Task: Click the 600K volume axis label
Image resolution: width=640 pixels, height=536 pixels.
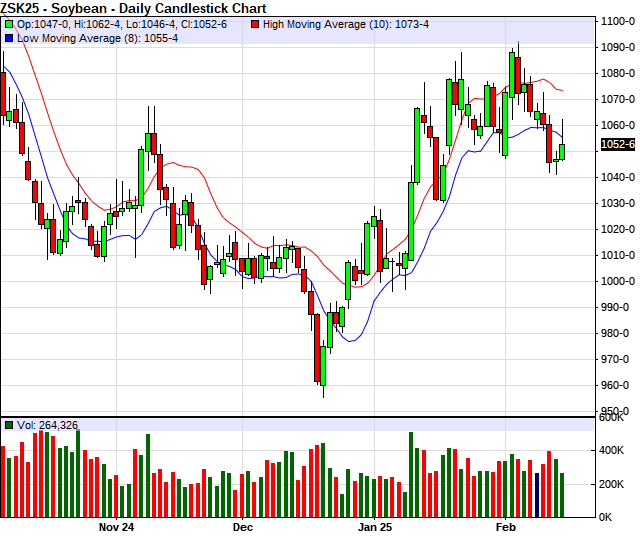Action: coord(612,420)
